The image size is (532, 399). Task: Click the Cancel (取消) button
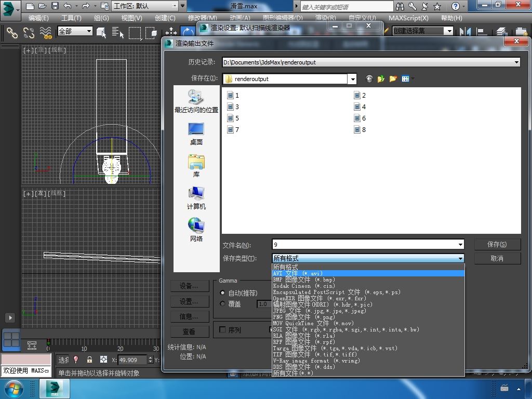(x=497, y=259)
